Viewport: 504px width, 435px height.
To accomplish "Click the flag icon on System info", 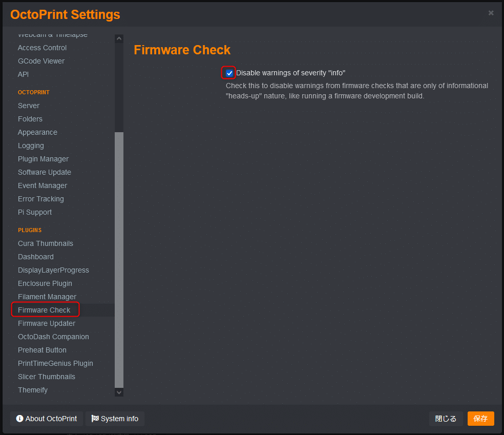I will coord(95,418).
